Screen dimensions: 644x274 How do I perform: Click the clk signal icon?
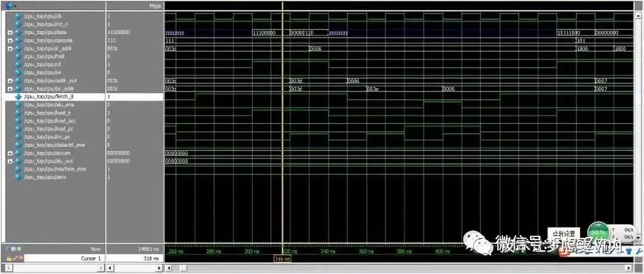[18, 16]
